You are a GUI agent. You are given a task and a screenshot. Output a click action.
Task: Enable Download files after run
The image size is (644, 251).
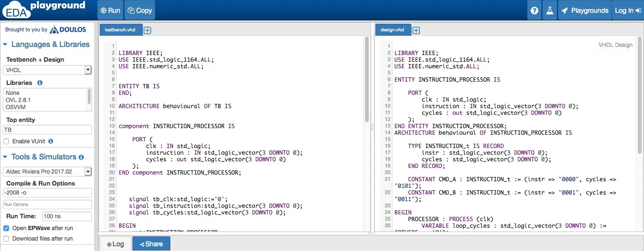6,239
